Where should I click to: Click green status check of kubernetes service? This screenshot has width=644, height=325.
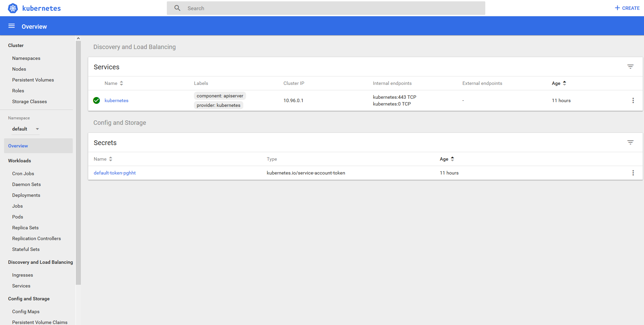coord(96,100)
